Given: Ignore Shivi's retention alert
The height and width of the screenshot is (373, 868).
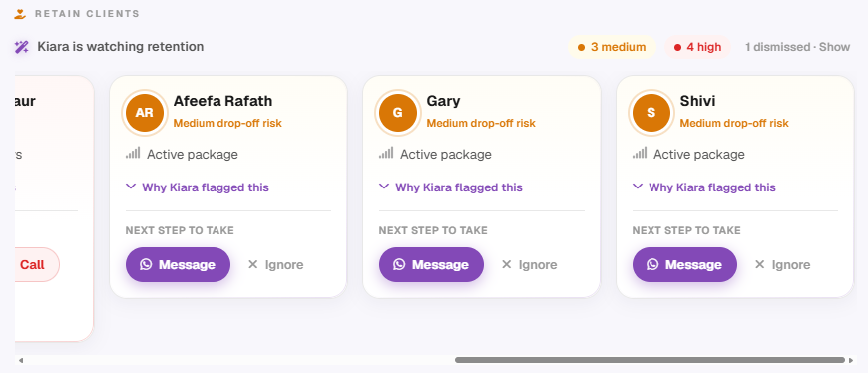Looking at the screenshot, I should coord(783,265).
